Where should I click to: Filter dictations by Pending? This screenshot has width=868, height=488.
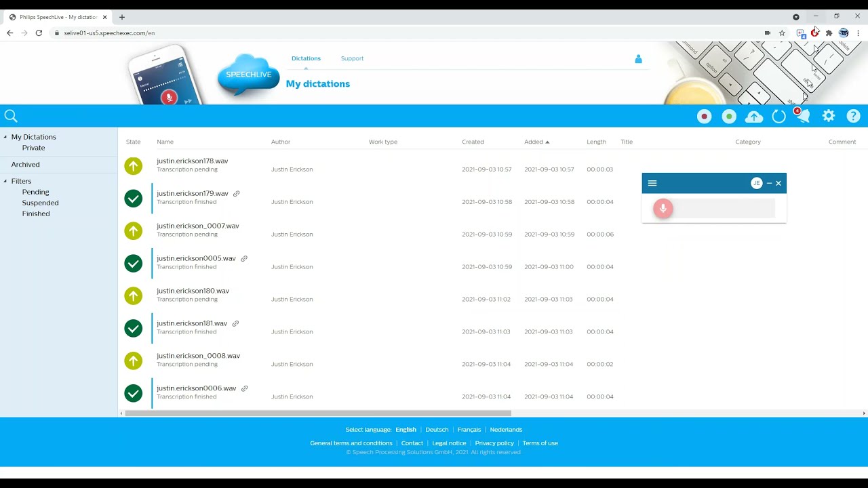[35, 192]
